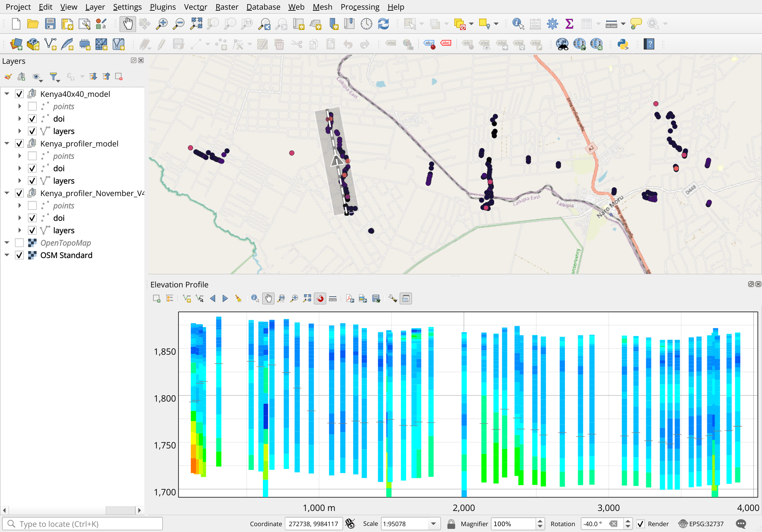Viewport: 762px width, 532px height.
Task: Uncheck visibility of OSM Standard layer
Action: [x=19, y=255]
